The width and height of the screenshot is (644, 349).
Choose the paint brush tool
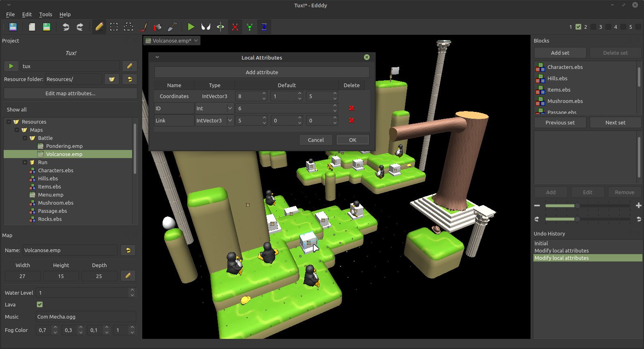143,27
